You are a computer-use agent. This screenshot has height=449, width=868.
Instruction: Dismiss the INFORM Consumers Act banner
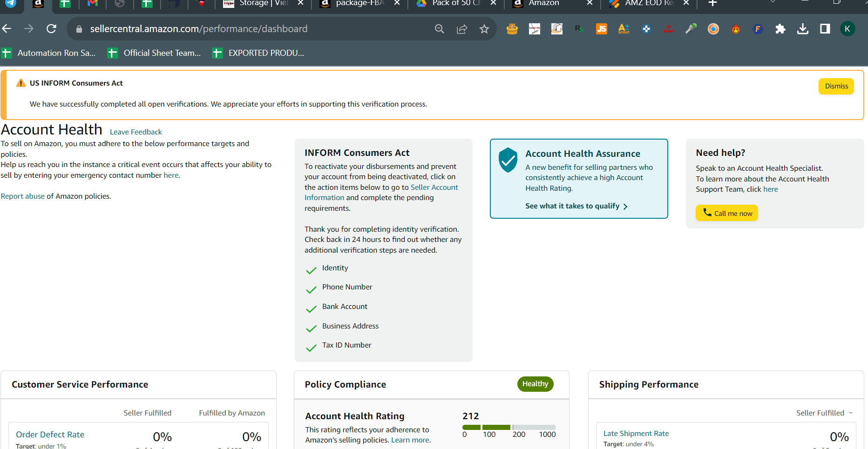(x=836, y=86)
